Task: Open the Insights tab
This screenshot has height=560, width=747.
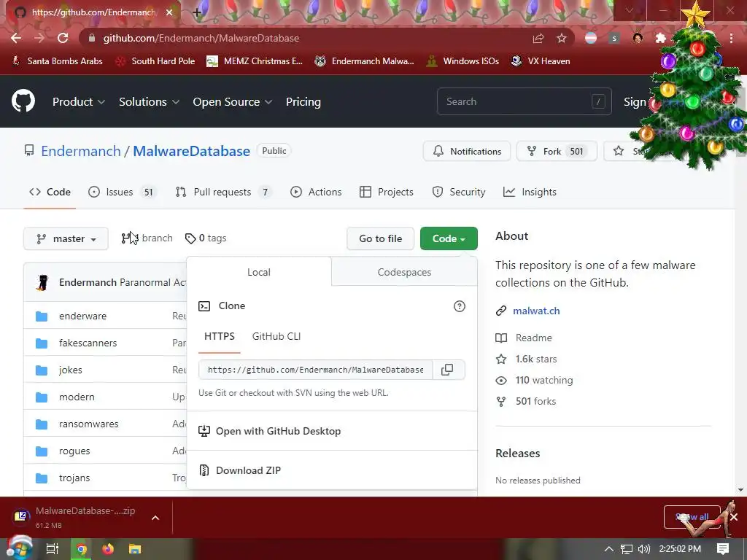Action: (530, 192)
